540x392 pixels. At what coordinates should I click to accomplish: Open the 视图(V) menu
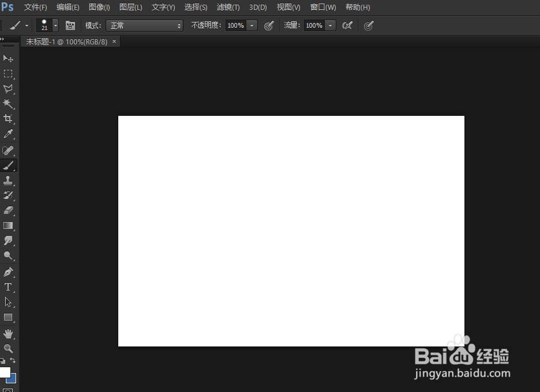pyautogui.click(x=288, y=7)
